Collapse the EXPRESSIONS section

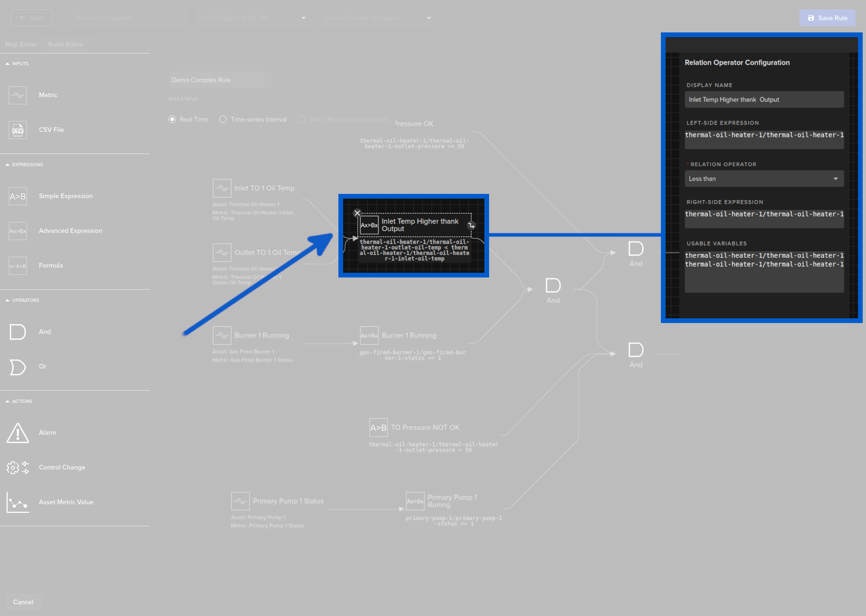point(7,164)
